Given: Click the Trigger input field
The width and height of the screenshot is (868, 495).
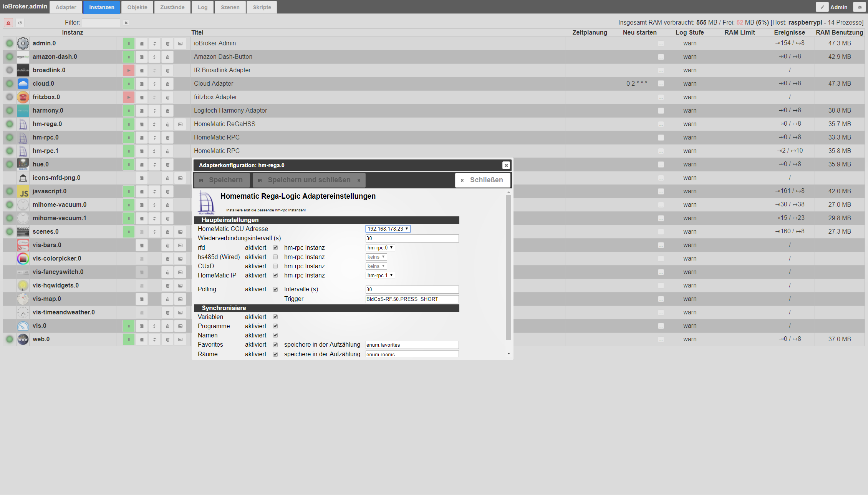Looking at the screenshot, I should tap(412, 299).
